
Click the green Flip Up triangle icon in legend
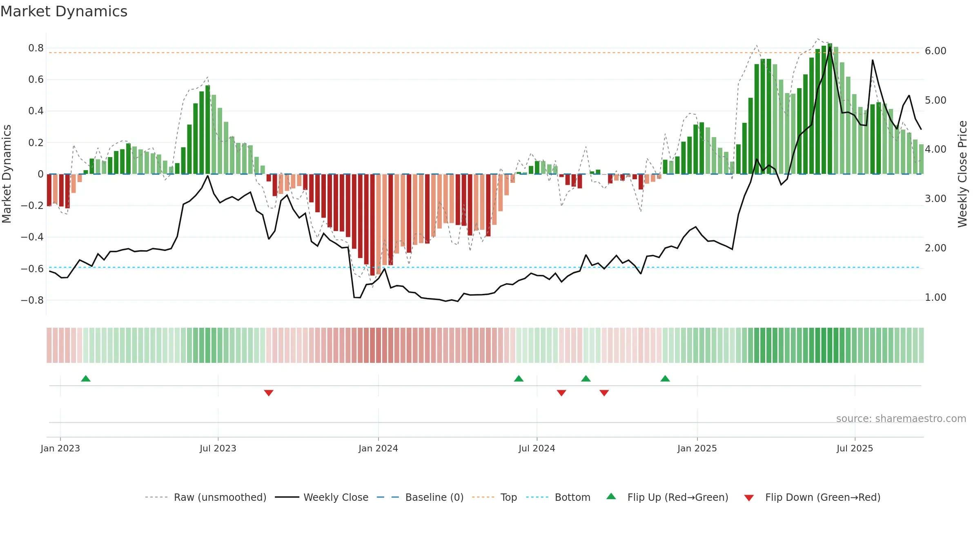611,496
